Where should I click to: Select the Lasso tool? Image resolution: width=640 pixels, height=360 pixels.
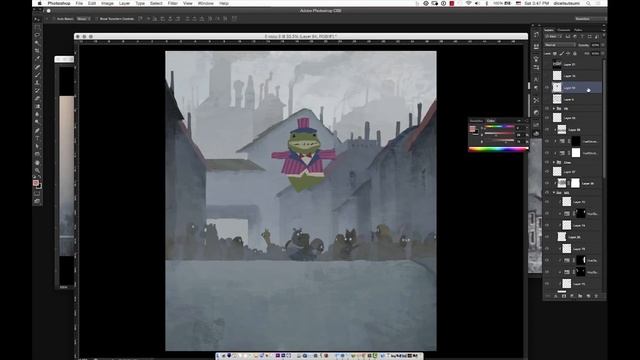[37, 35]
